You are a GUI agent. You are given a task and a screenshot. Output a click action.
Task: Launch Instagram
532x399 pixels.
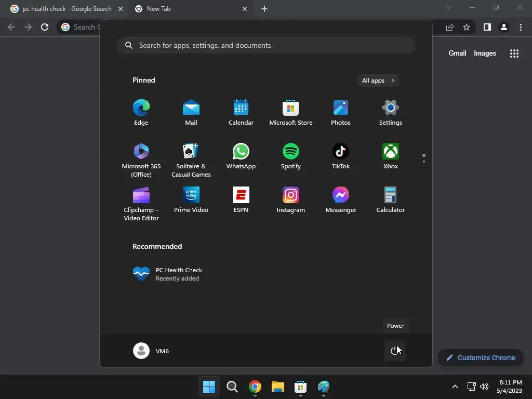point(291,200)
